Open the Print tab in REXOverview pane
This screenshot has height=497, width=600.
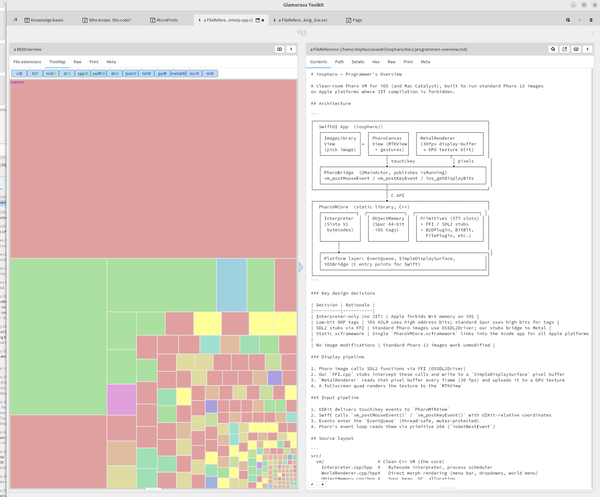[x=94, y=62]
